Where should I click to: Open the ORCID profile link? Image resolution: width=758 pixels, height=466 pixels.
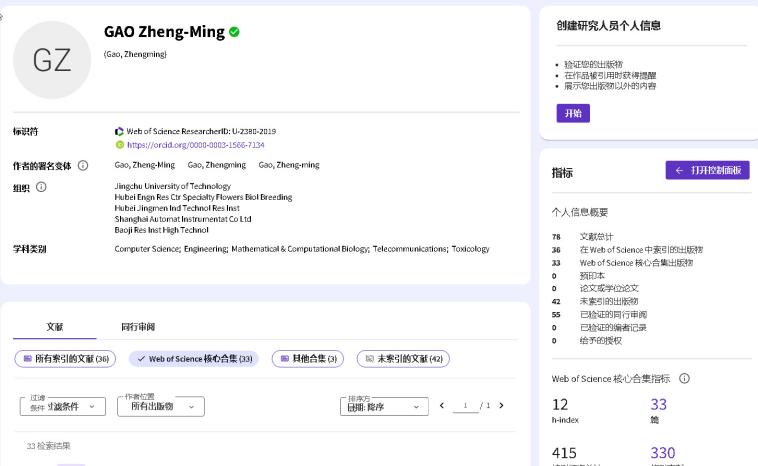click(x=195, y=145)
